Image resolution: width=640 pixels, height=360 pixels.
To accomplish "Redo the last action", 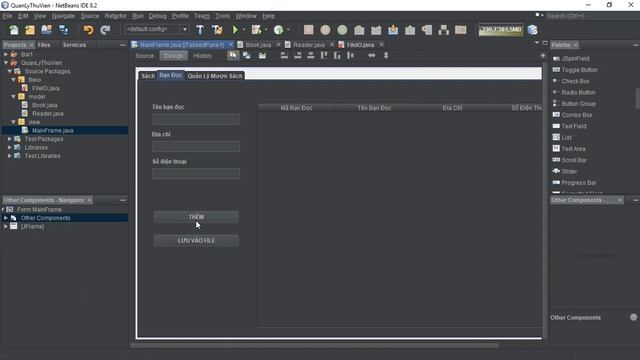I will (x=105, y=30).
